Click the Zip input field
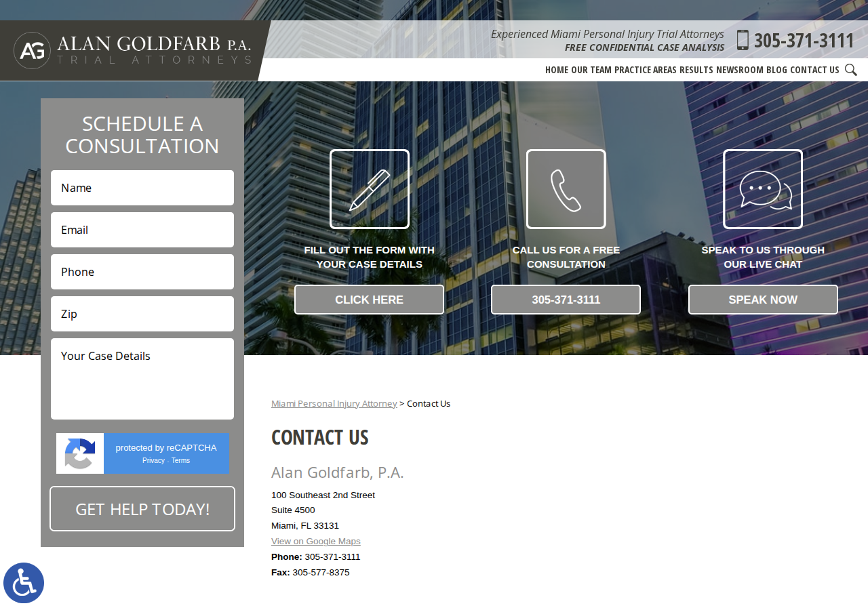This screenshot has height=610, width=868. (142, 314)
